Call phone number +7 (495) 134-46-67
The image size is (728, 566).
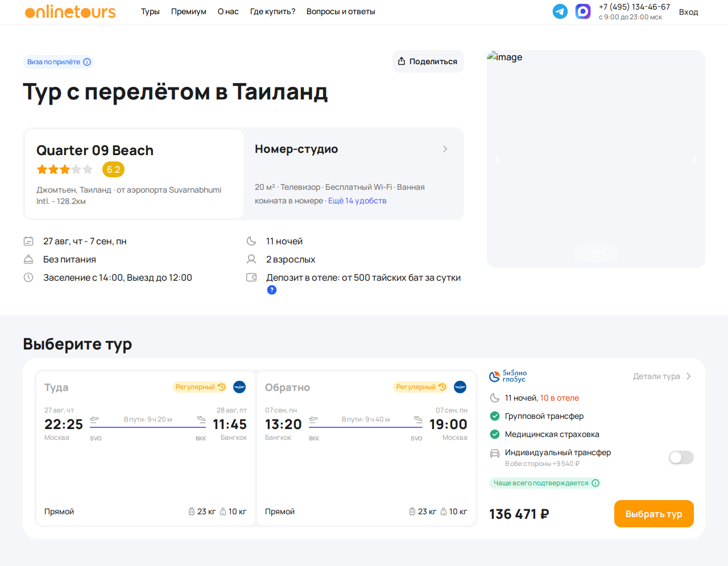(x=635, y=7)
